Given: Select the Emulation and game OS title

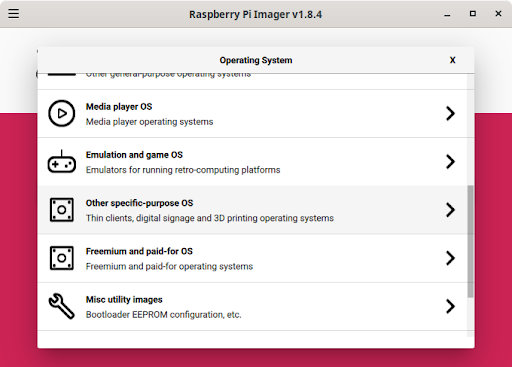Looking at the screenshot, I should tap(134, 155).
